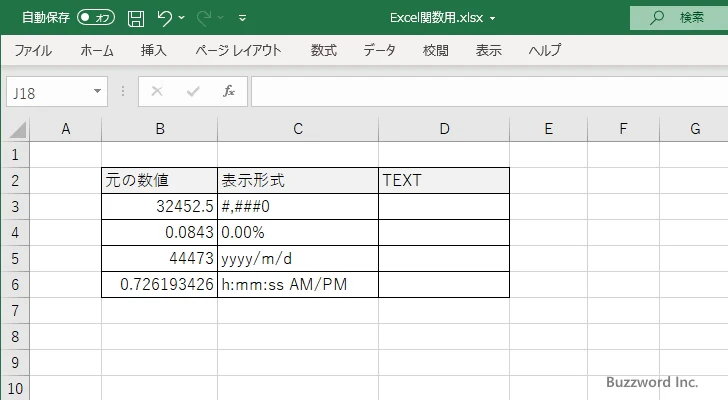Open the filename dropdown next to Excel関数用.xlsx

pos(492,18)
